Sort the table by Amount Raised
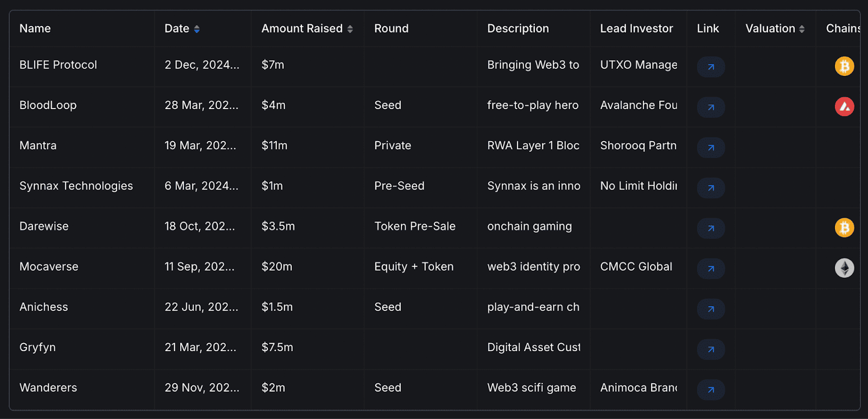Image resolution: width=868 pixels, height=419 pixels. click(350, 28)
